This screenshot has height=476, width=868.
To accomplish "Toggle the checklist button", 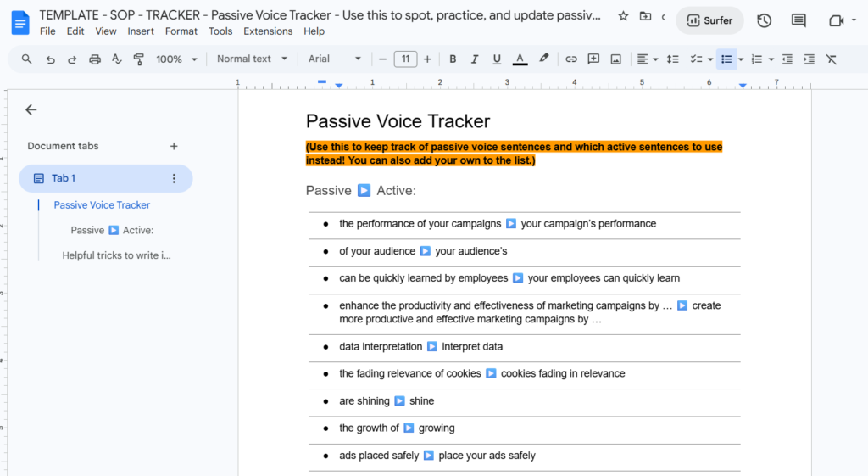I will click(x=696, y=59).
